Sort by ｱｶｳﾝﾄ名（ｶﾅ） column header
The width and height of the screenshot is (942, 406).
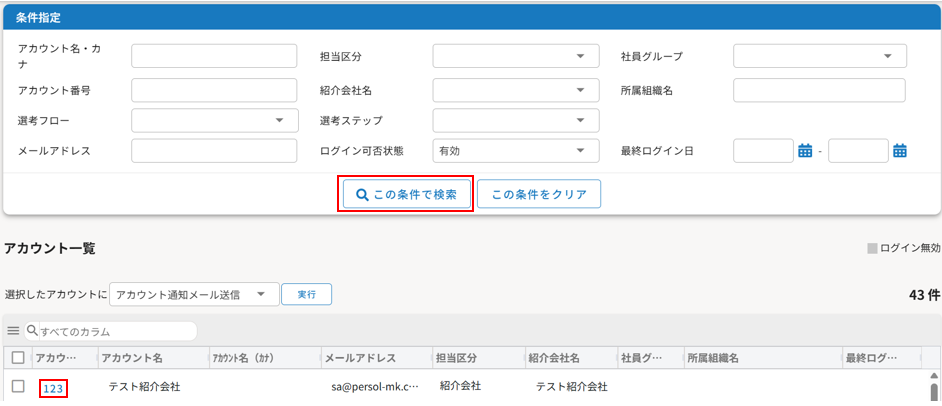click(x=264, y=358)
